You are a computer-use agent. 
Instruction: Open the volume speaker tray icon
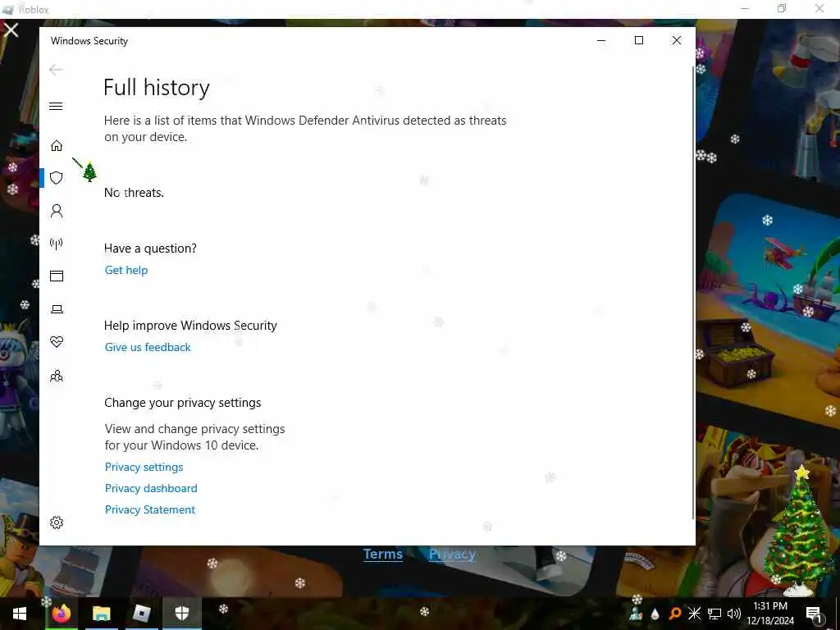(x=734, y=614)
